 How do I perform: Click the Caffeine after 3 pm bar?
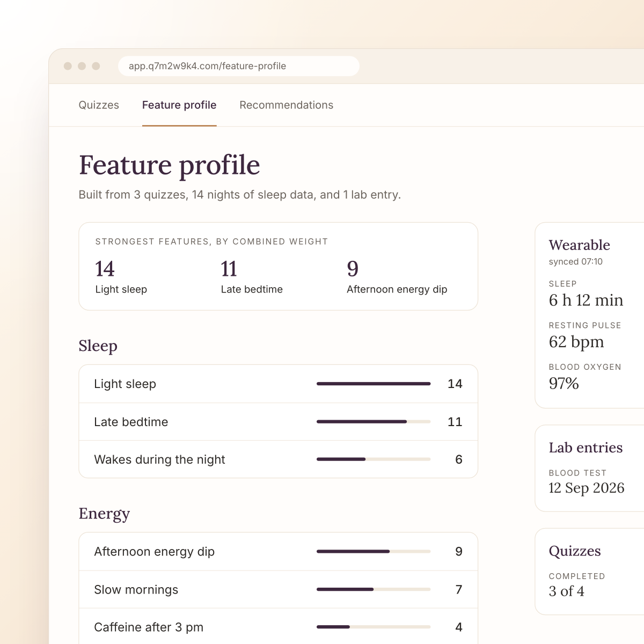374,627
